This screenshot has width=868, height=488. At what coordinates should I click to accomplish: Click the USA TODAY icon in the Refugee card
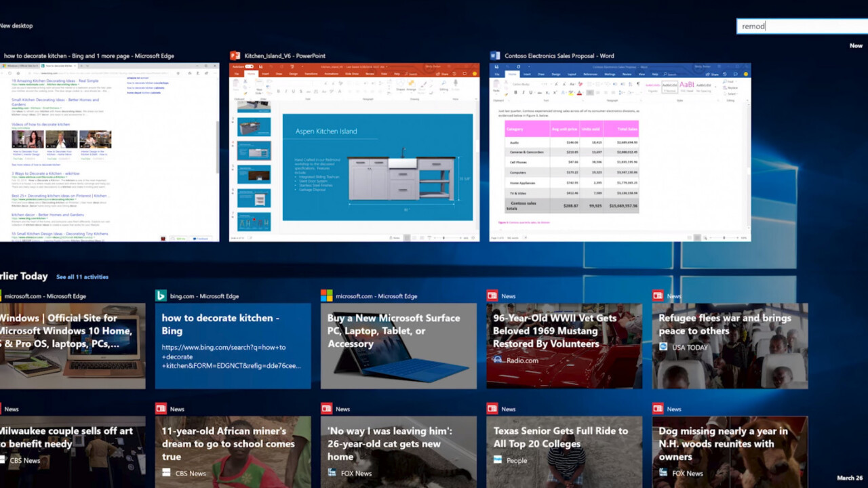click(663, 347)
